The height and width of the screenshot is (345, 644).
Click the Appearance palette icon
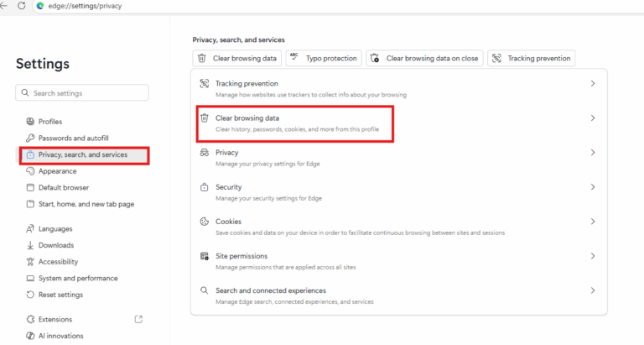tap(30, 171)
